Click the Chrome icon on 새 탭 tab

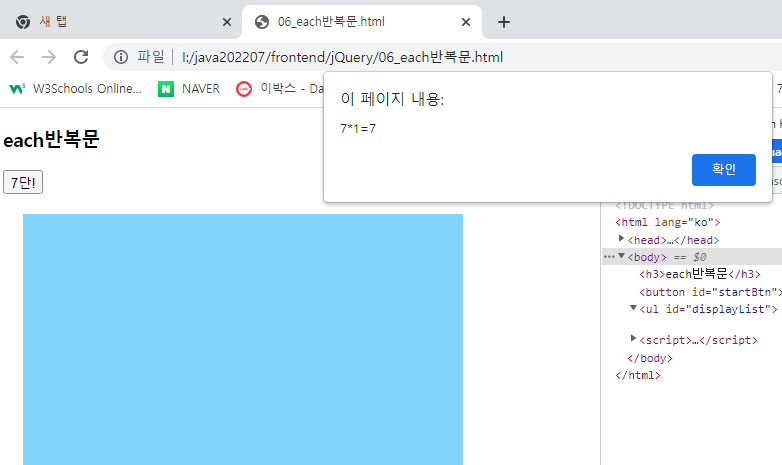22,22
